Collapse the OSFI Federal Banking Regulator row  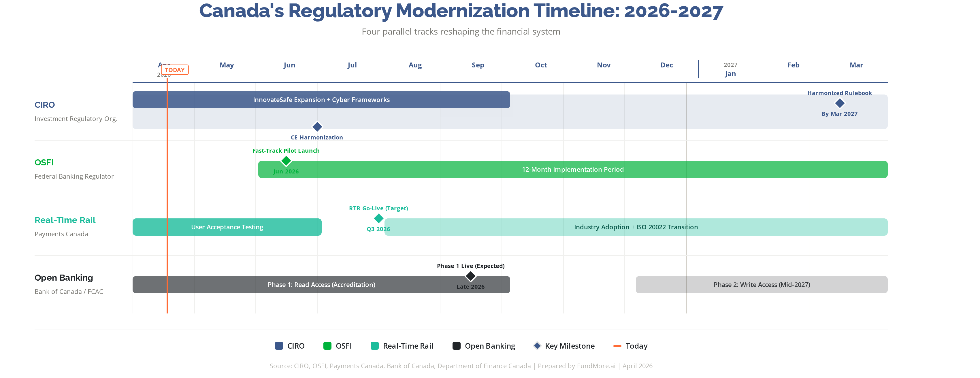44,162
